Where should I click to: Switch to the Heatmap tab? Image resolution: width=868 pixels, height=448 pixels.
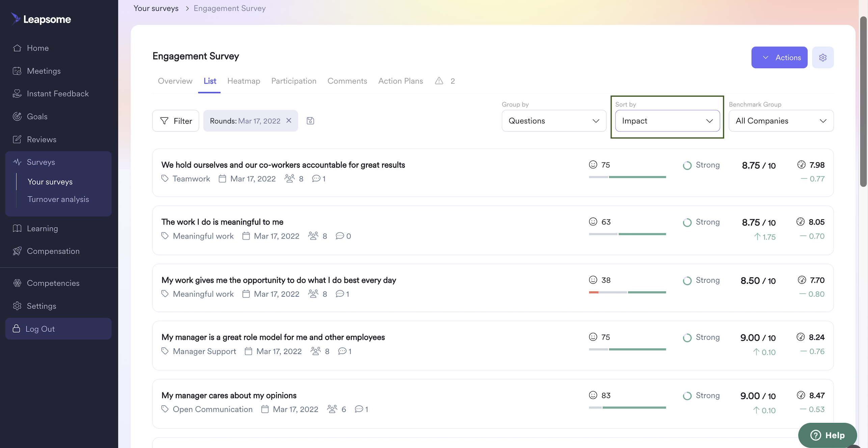click(x=243, y=81)
